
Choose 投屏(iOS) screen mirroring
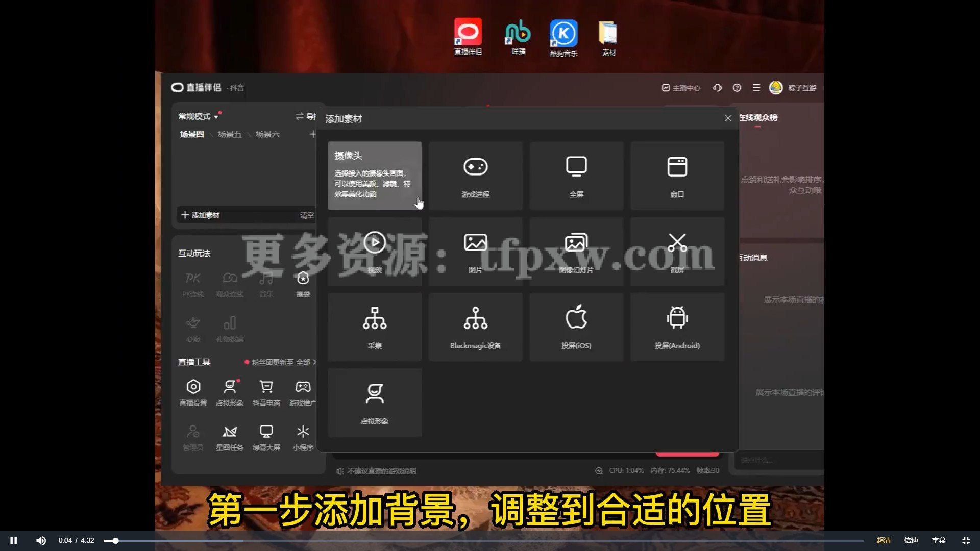[576, 327]
